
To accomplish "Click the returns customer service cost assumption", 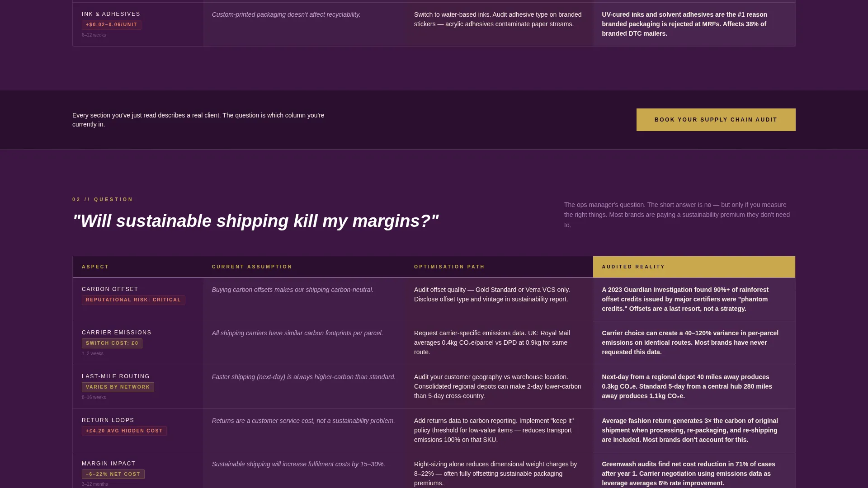I will (303, 421).
